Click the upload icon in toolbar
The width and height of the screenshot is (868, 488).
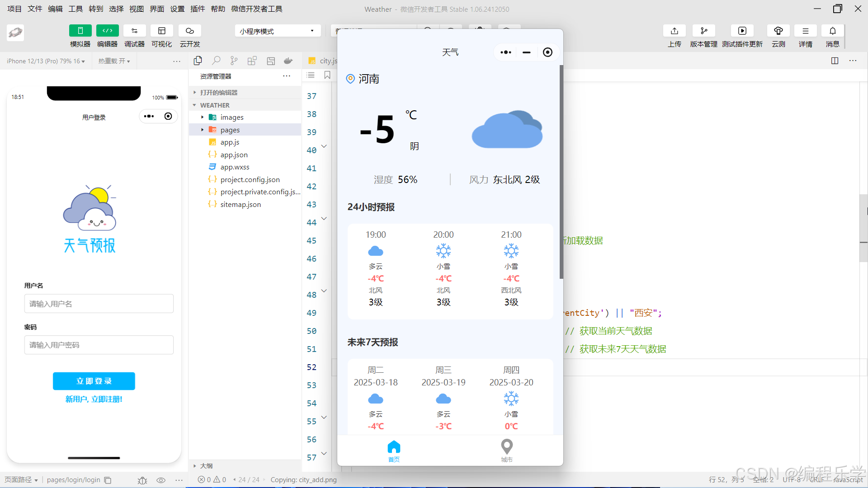click(x=674, y=31)
